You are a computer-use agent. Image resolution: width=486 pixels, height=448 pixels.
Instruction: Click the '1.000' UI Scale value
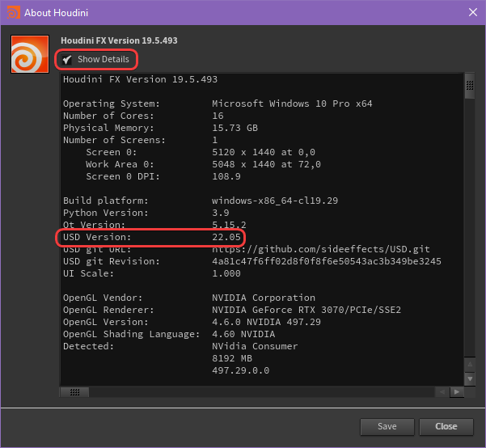click(226, 273)
